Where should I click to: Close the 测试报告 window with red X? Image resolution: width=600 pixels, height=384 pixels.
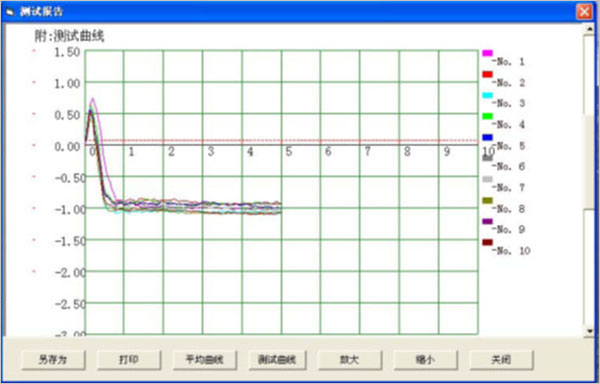coord(584,12)
